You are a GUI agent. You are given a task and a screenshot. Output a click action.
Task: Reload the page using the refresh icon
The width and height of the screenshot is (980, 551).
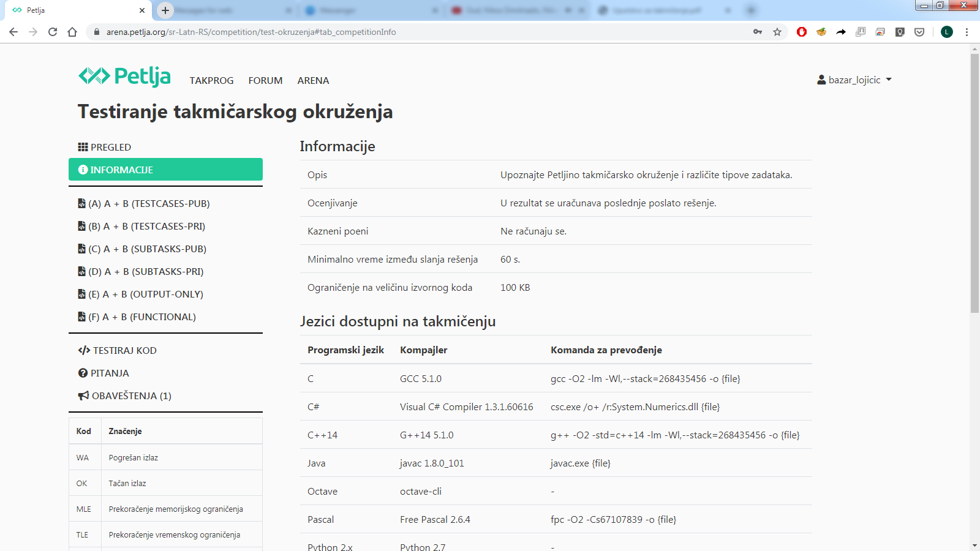pos(52,32)
